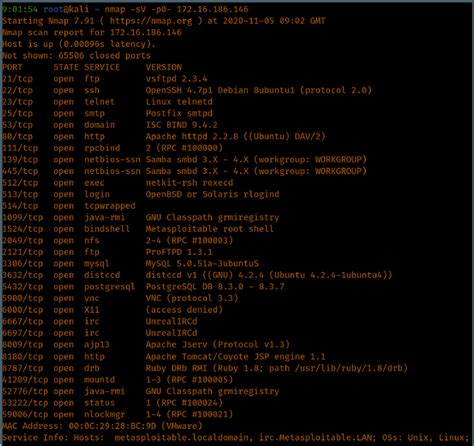This screenshot has height=446, width=474.
Task: Click the 'nfs' service name
Action: pyautogui.click(x=92, y=241)
